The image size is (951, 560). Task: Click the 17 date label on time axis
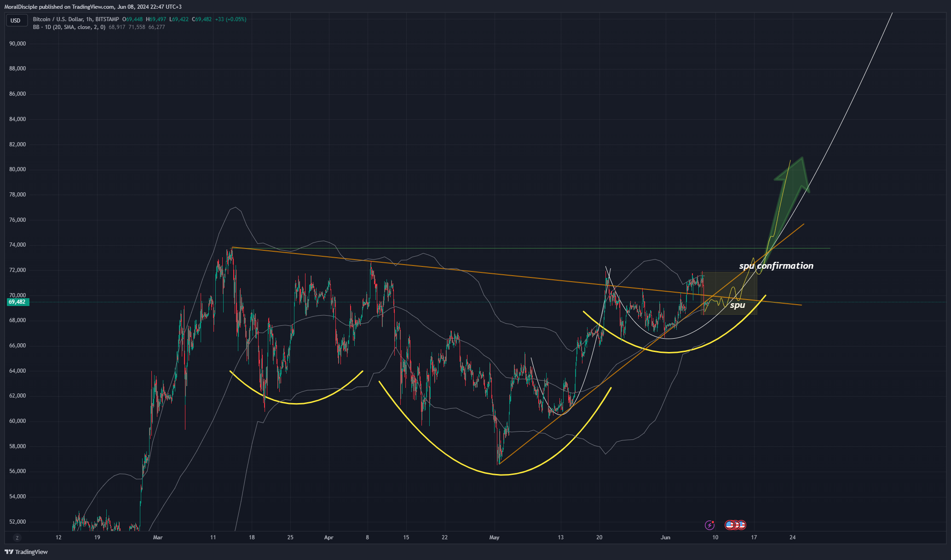[754, 537]
